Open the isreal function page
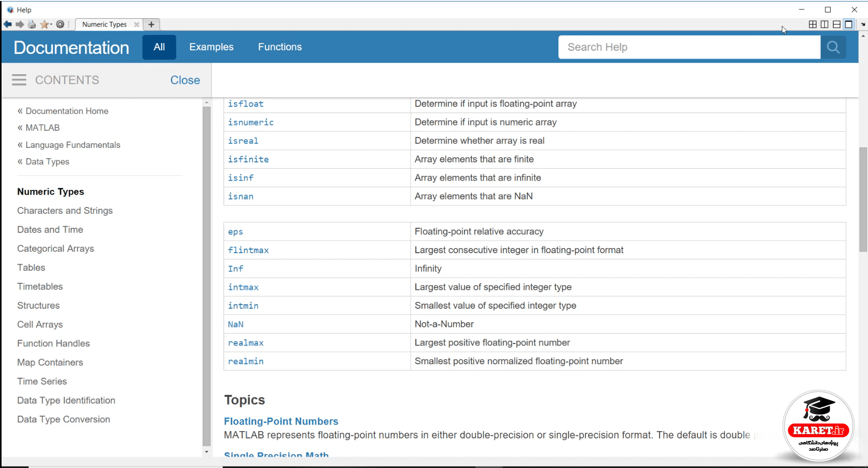Viewport: 868px width, 468px height. (x=243, y=141)
